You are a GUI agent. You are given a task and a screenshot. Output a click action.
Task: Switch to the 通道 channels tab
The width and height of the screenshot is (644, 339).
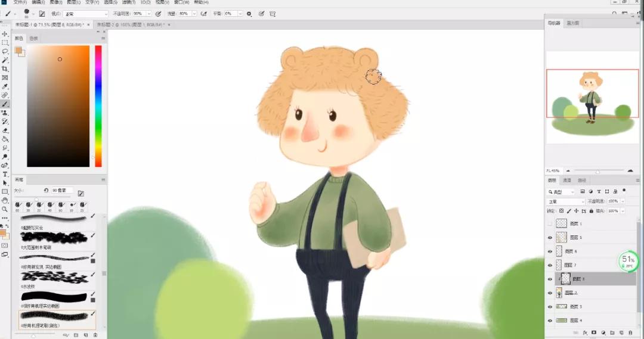567,180
